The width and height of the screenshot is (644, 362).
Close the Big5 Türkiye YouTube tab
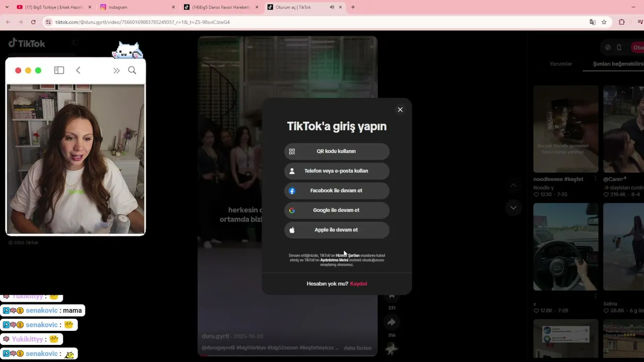click(90, 7)
